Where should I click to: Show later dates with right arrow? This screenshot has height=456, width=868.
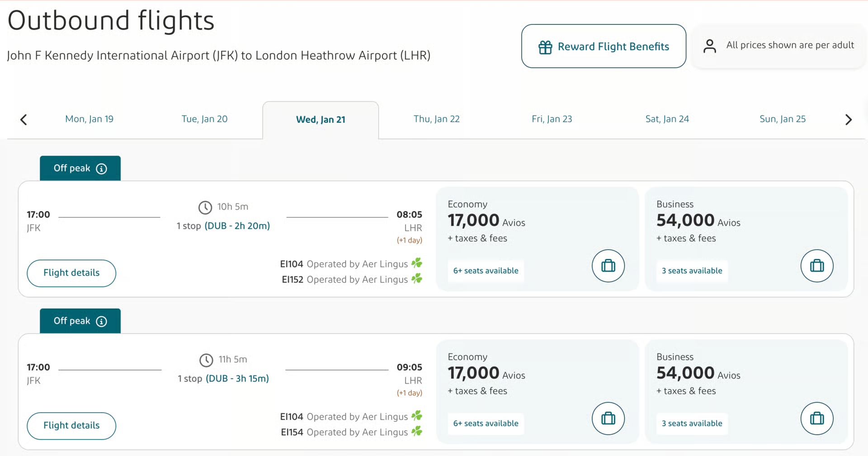point(848,119)
